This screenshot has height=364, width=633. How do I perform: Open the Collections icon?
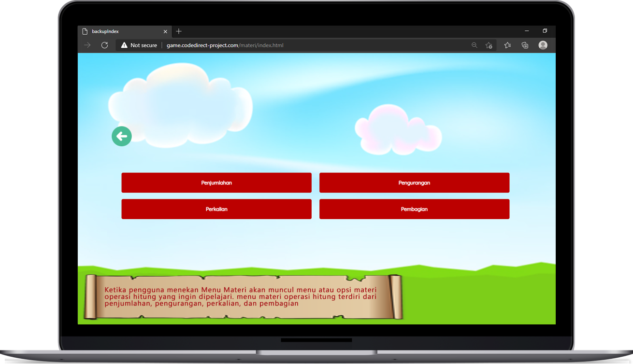click(x=525, y=45)
